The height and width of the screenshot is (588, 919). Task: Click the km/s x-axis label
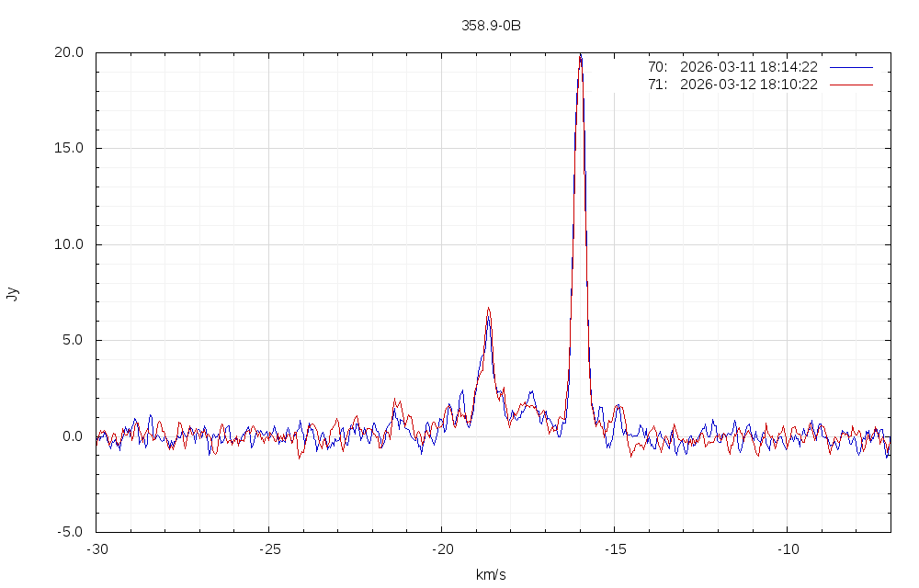(491, 575)
